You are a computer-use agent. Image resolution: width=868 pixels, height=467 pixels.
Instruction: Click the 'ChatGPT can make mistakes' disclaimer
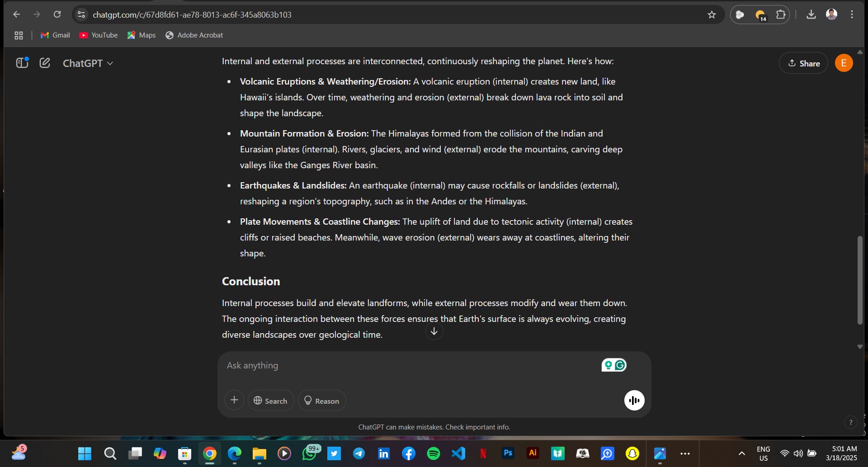[x=434, y=427]
